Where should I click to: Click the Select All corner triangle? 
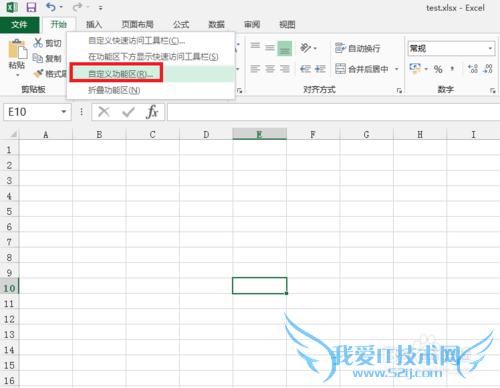pyautogui.click(x=13, y=134)
